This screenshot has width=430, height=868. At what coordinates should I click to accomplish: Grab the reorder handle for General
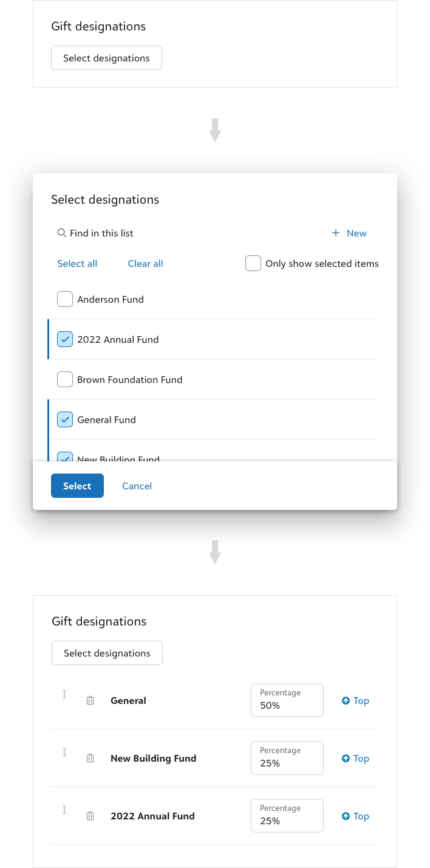point(64,694)
